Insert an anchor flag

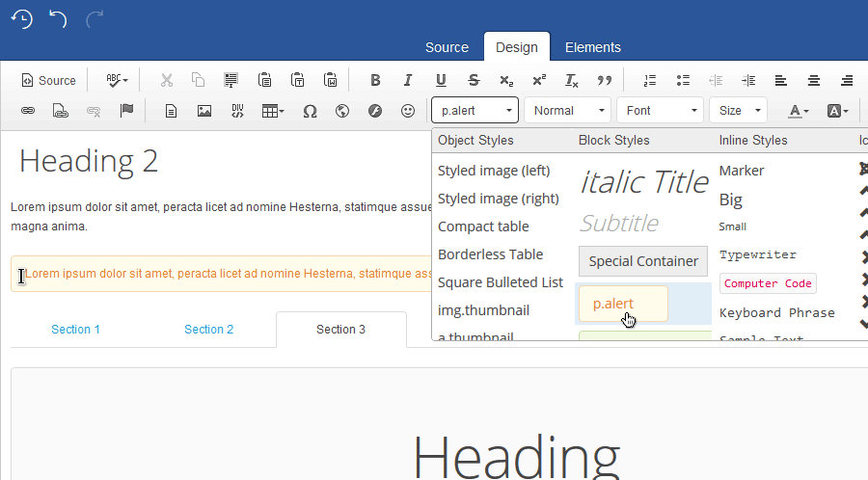[126, 111]
